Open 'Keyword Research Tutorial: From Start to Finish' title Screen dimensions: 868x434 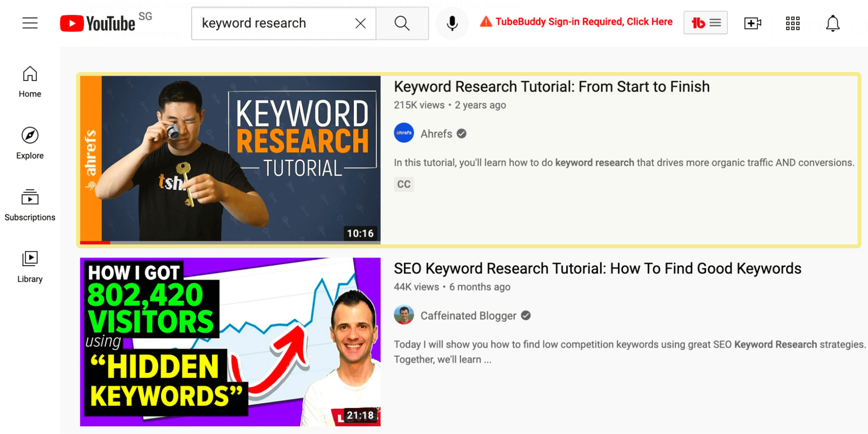click(551, 87)
